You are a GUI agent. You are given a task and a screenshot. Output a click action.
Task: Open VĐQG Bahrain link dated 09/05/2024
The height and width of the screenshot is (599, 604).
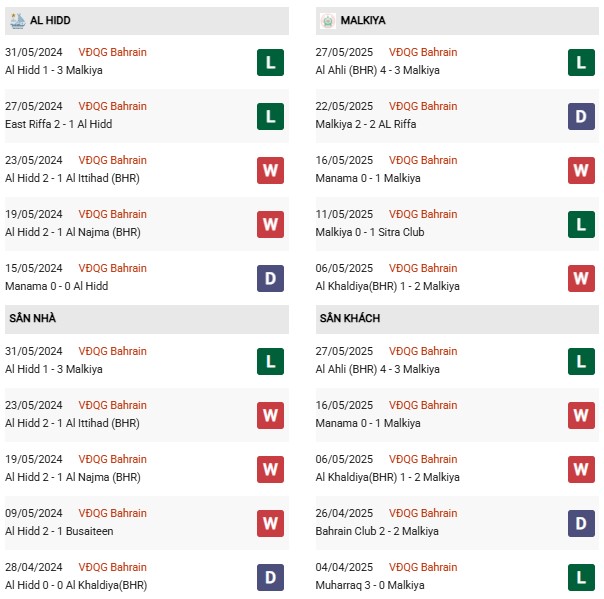[x=112, y=513]
